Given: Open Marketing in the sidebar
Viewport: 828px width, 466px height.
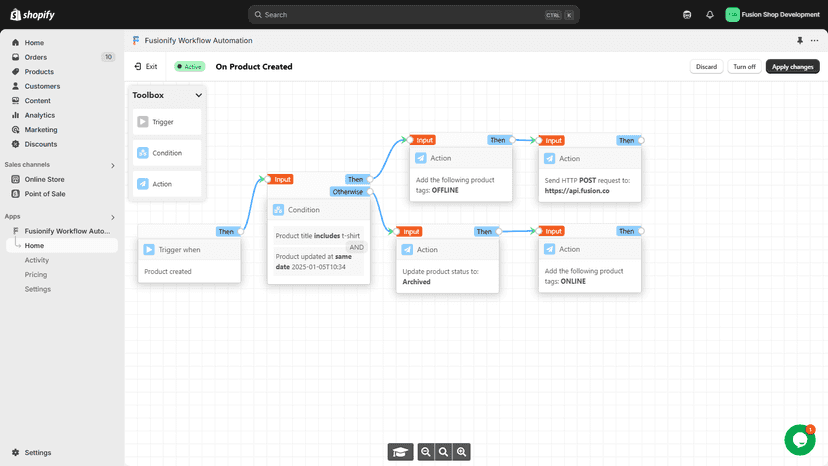Looking at the screenshot, I should [41, 130].
